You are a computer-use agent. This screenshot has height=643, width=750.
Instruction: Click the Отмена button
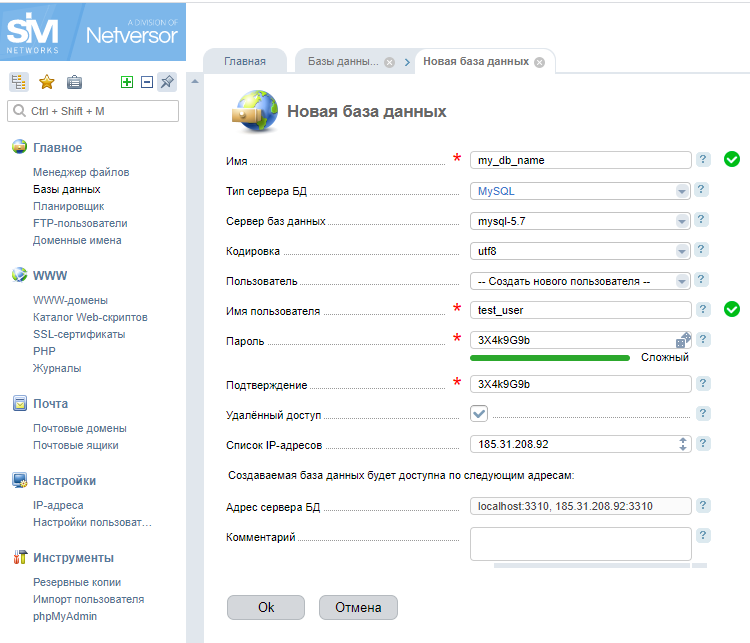tap(358, 607)
